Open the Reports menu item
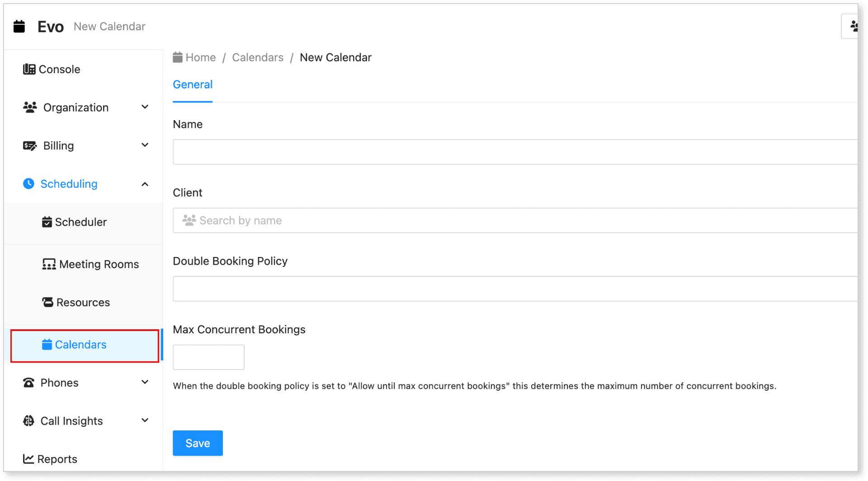This screenshot has height=481, width=868. coord(57,459)
